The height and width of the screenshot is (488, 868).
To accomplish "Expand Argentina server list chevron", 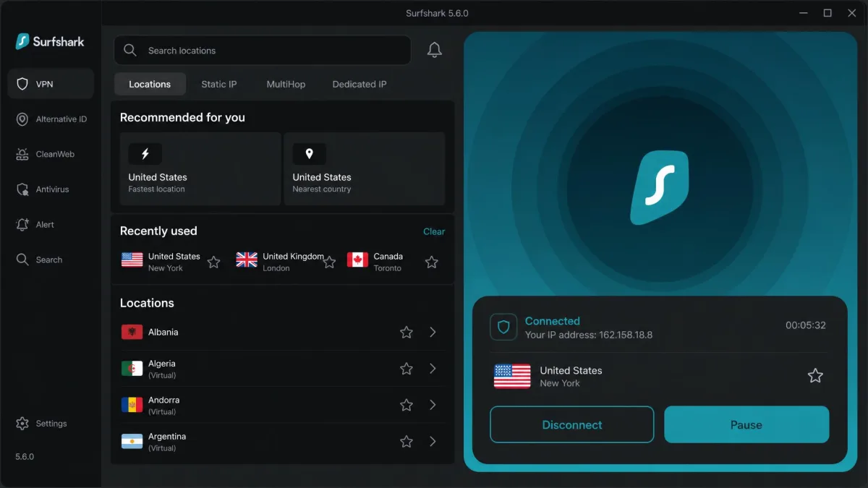I will pos(433,441).
